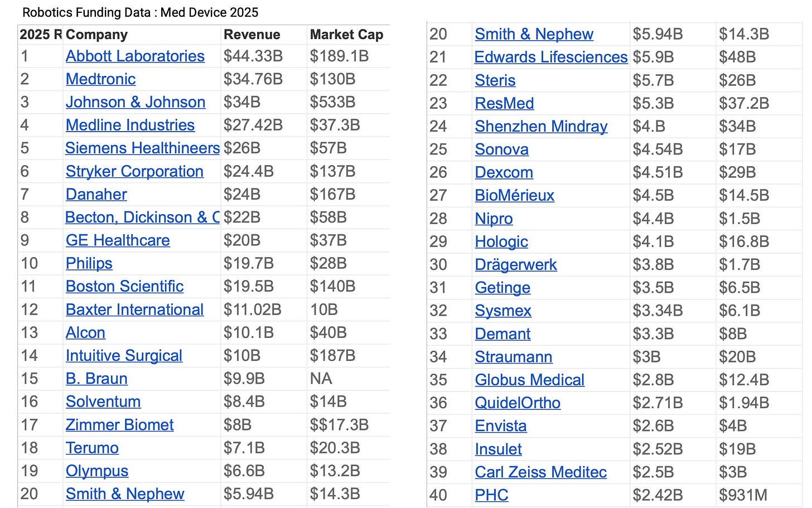Image resolution: width=812 pixels, height=508 pixels.
Task: Select the Dexcom link
Action: 504,173
